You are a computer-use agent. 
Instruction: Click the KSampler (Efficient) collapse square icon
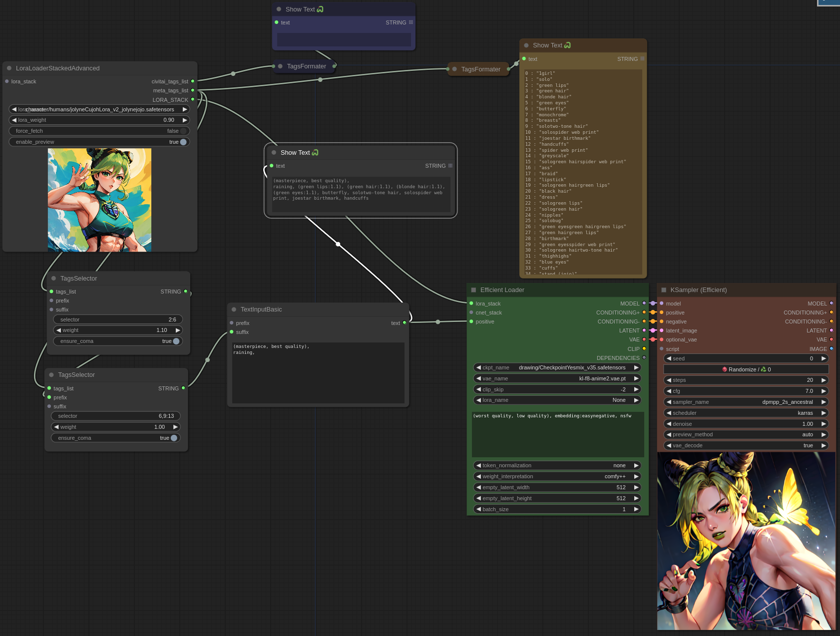tap(664, 290)
